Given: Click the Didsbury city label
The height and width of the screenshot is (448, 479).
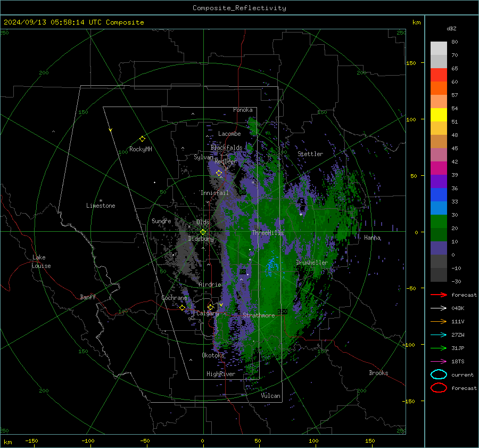Looking at the screenshot, I should click(201, 239).
